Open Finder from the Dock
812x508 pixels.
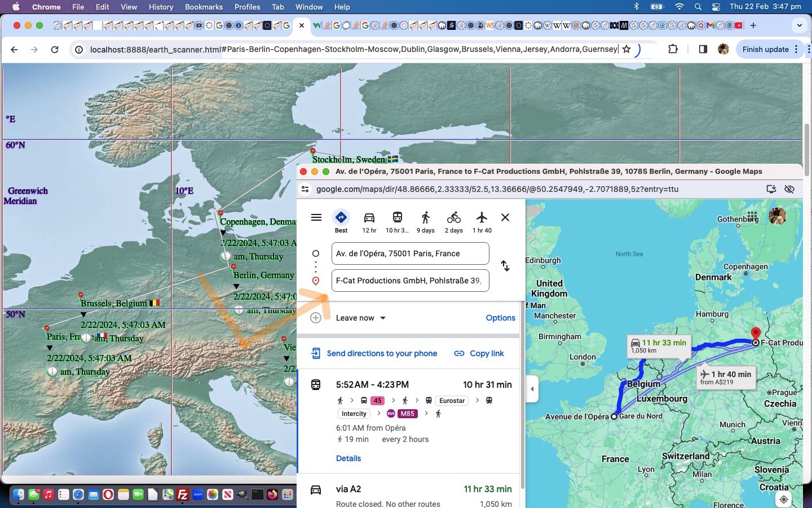click(19, 495)
